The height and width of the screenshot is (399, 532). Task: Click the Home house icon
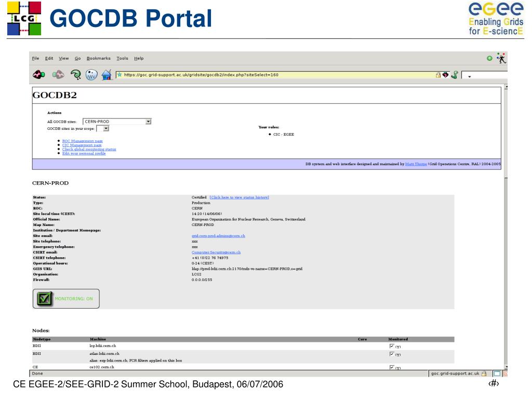pyautogui.click(x=107, y=75)
